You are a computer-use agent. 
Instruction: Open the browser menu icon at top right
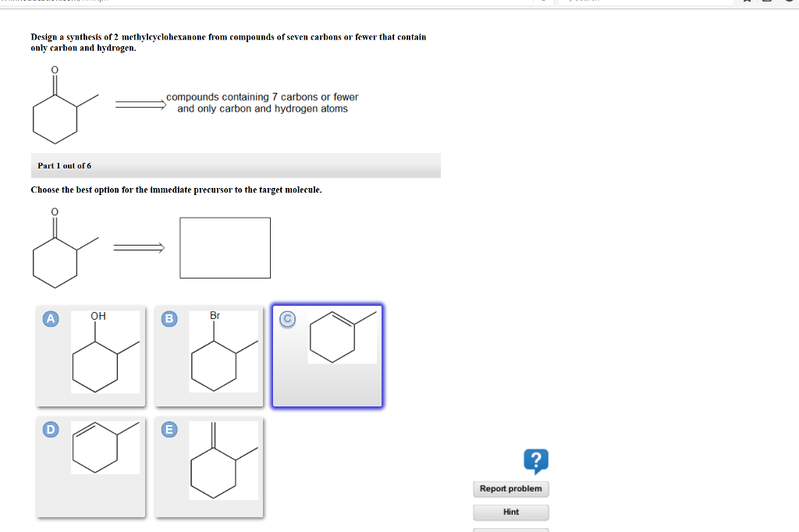point(790,2)
